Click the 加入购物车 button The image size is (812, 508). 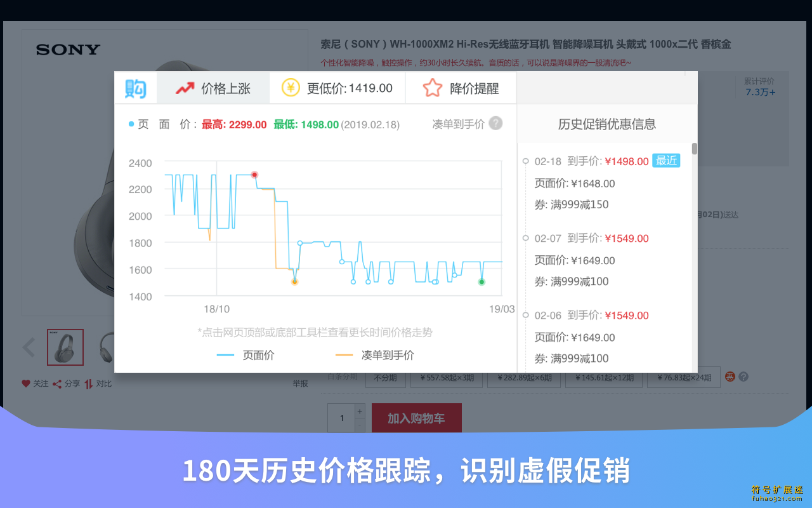click(416, 418)
